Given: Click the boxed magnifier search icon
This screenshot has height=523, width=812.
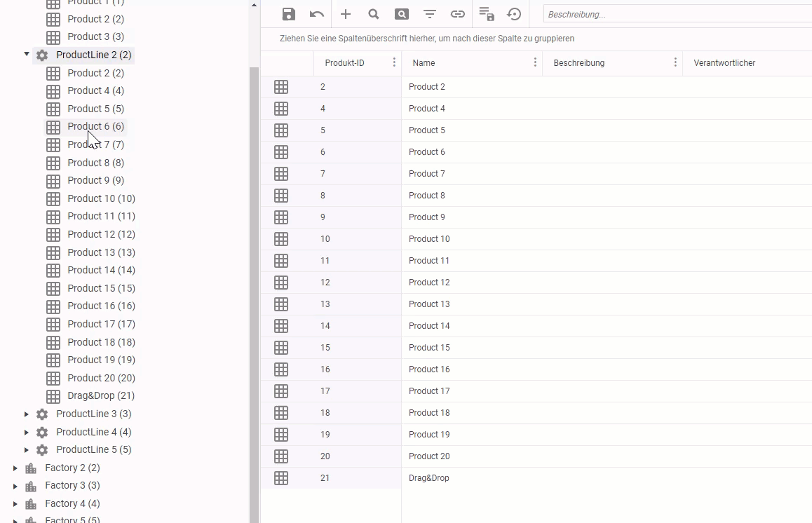Looking at the screenshot, I should click(x=402, y=14).
